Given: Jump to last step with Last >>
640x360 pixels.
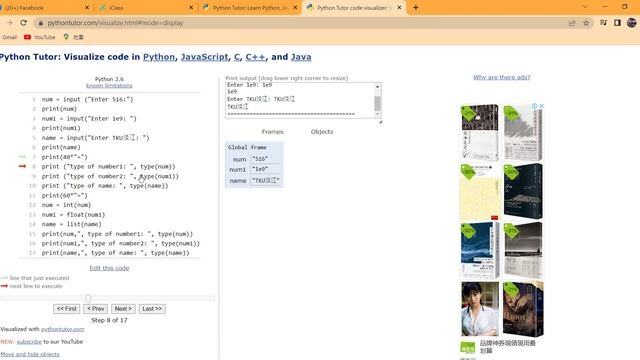Looking at the screenshot, I should click(x=152, y=309).
